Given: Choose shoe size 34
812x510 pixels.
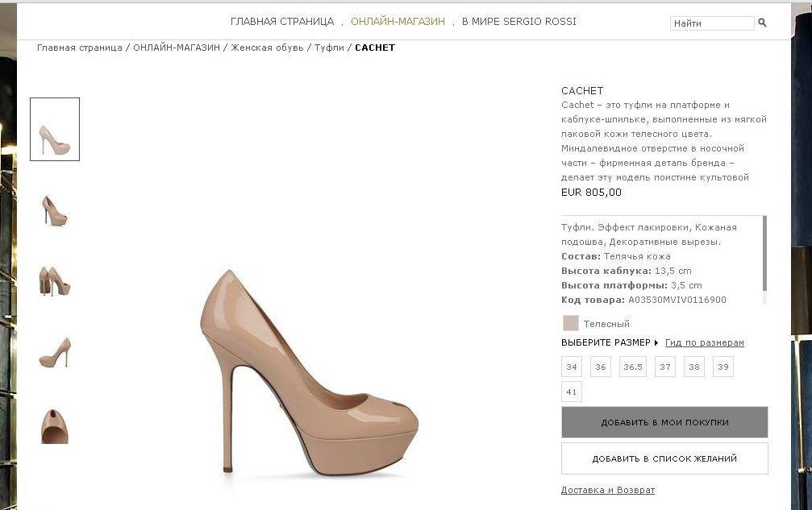Looking at the screenshot, I should pyautogui.click(x=572, y=367).
